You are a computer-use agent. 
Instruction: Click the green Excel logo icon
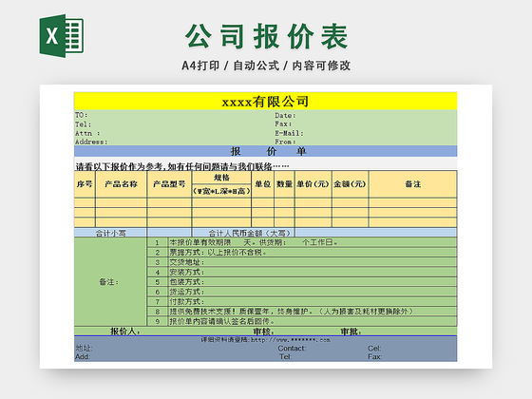point(62,36)
